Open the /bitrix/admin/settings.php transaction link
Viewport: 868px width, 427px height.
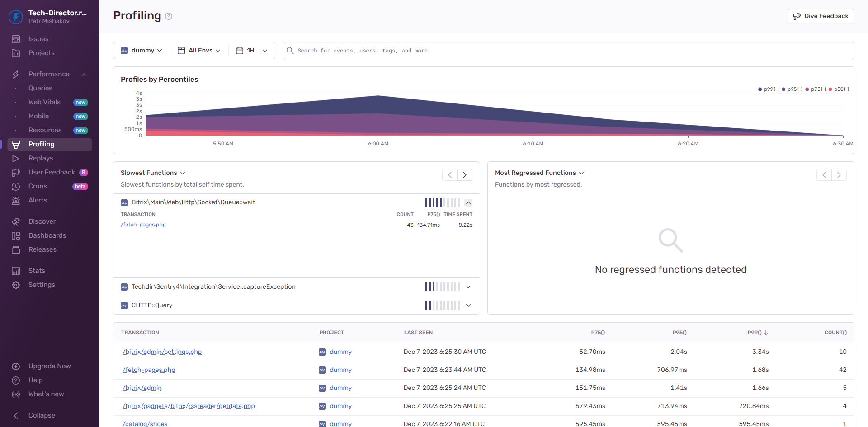click(x=162, y=352)
